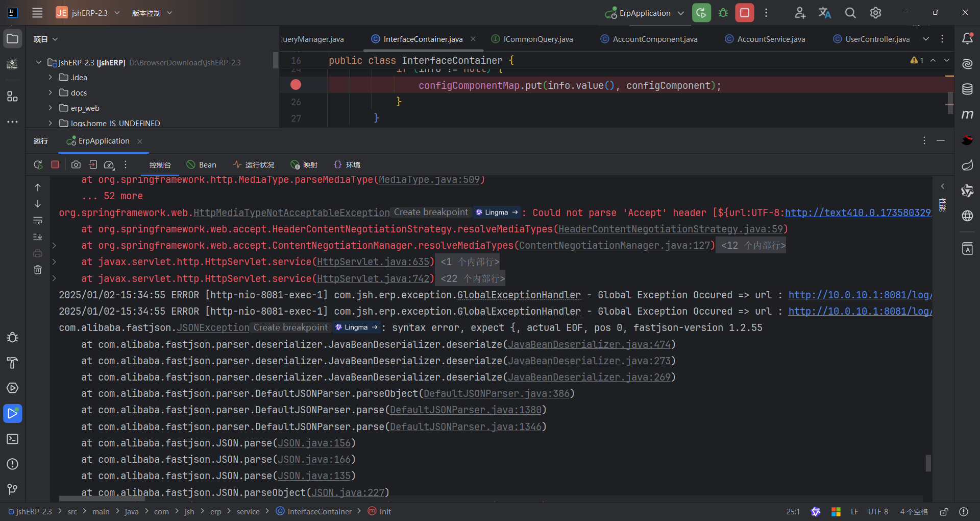This screenshot has width=980, height=521.
Task: Open the Debug tool window
Action: tap(12, 338)
